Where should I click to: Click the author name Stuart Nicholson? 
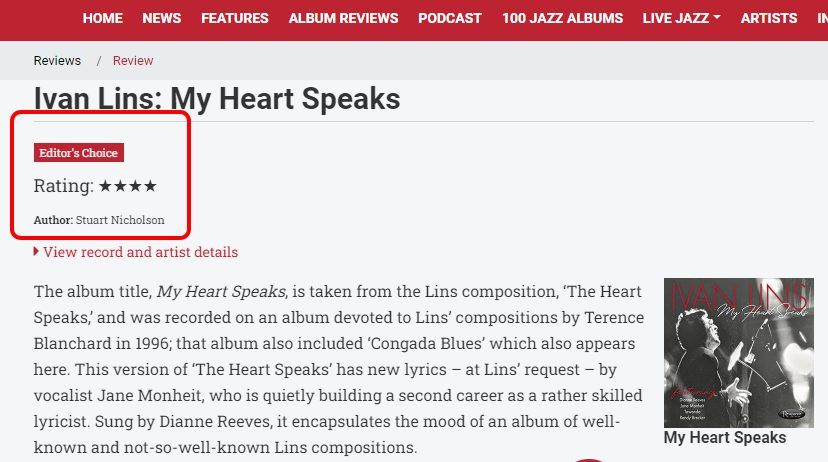tap(120, 220)
